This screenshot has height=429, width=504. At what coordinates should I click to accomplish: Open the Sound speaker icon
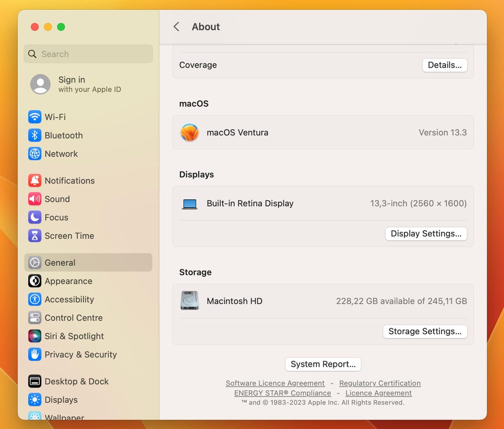click(x=35, y=199)
